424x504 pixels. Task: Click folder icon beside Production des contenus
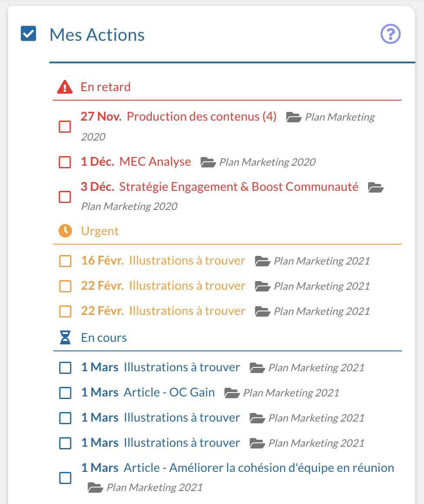click(x=294, y=117)
